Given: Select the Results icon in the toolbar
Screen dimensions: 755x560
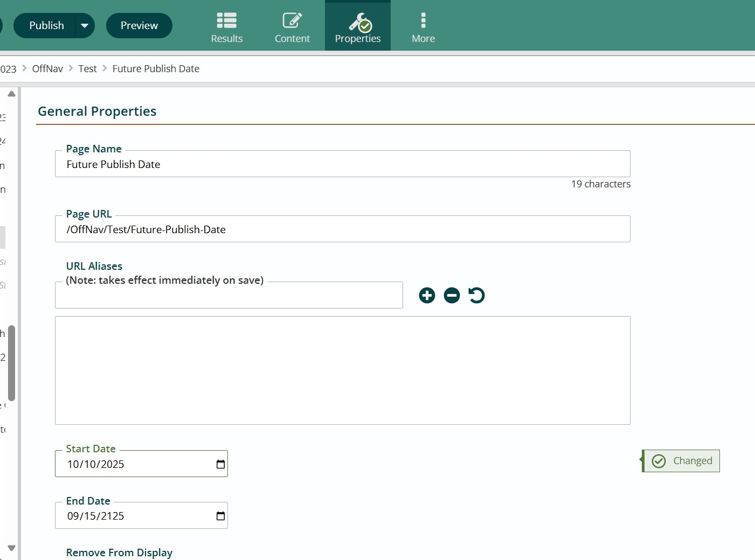Looking at the screenshot, I should [x=226, y=24].
